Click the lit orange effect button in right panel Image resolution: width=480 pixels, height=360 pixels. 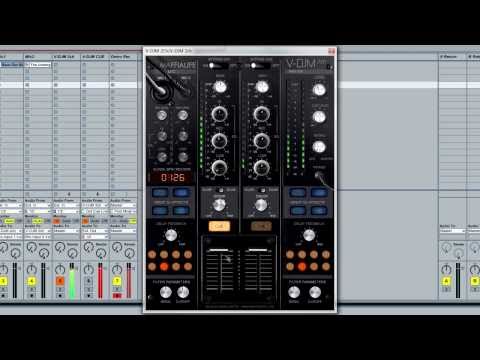click(302, 266)
